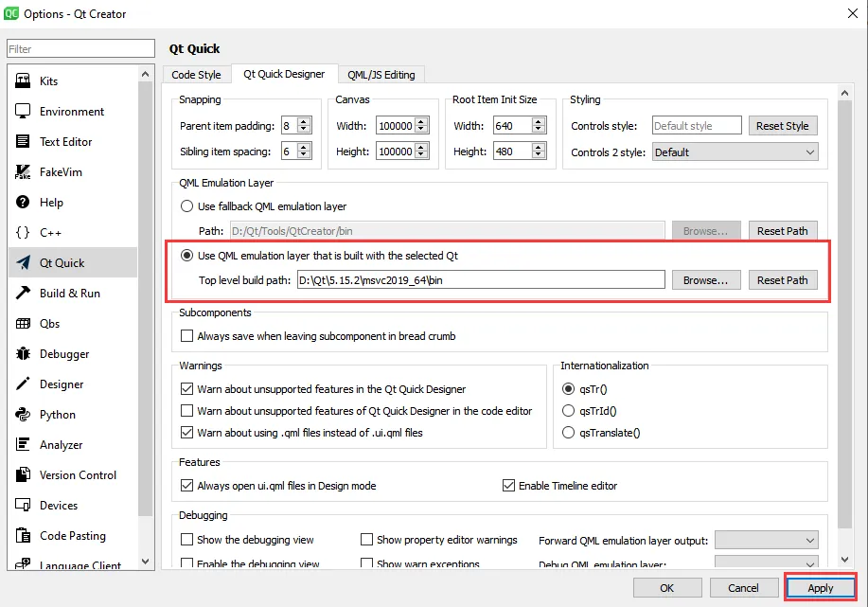Select QML emulation layer built with selected Qt
Screen dimensions: 868x607
point(186,256)
